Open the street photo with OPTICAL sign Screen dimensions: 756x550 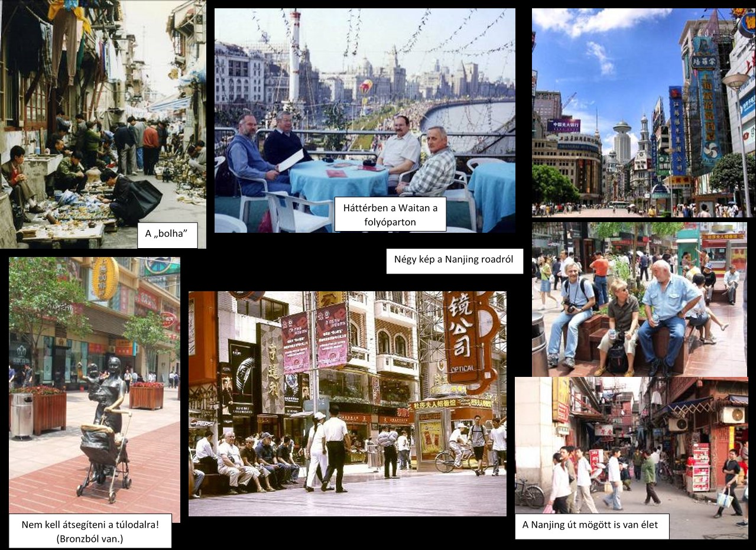pos(348,403)
